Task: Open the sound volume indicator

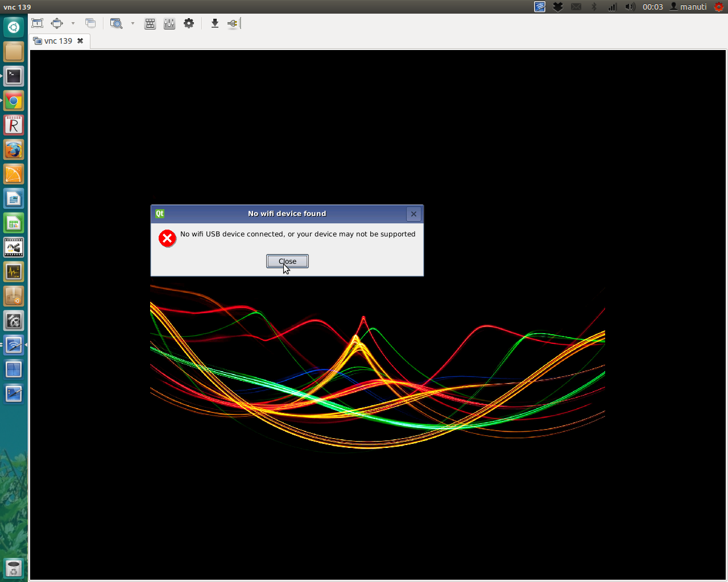Action: coord(630,7)
